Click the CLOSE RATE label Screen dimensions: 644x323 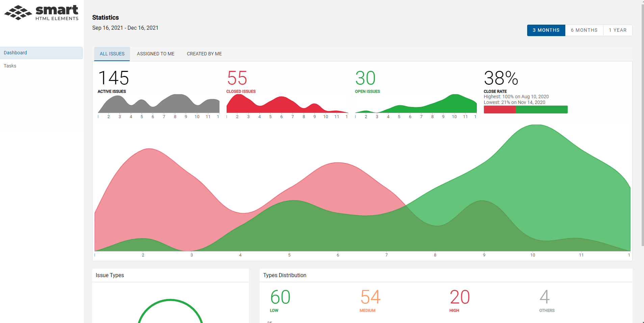495,91
